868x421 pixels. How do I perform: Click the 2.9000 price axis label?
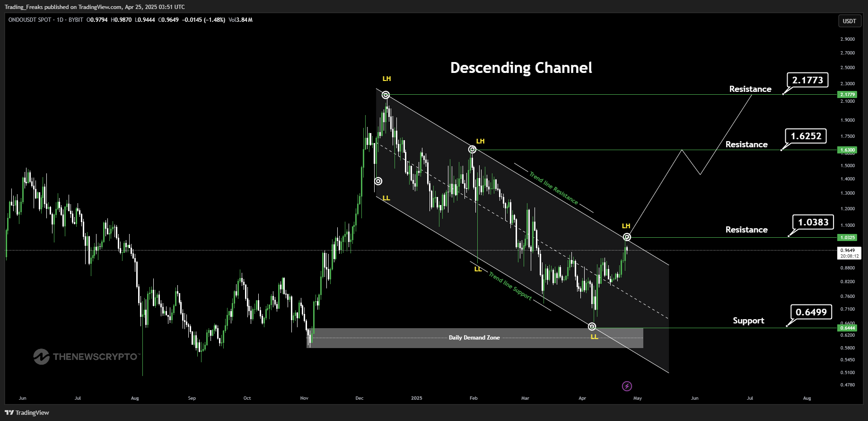click(x=848, y=39)
